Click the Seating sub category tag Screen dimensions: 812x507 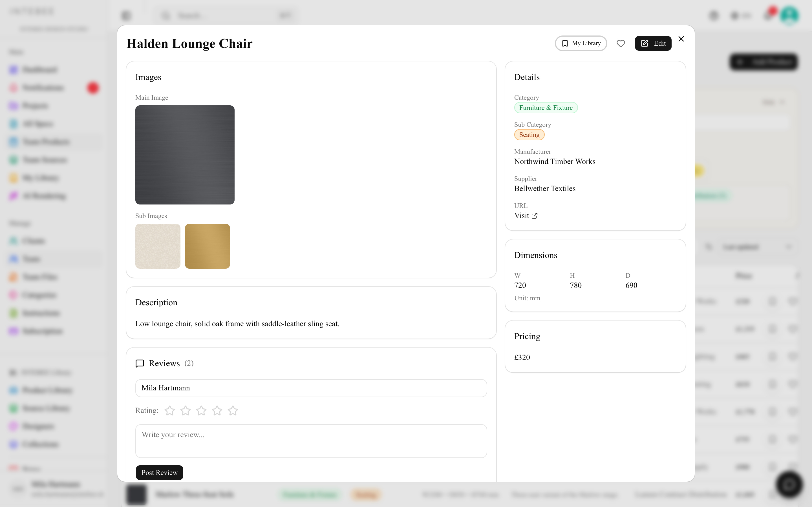point(529,135)
